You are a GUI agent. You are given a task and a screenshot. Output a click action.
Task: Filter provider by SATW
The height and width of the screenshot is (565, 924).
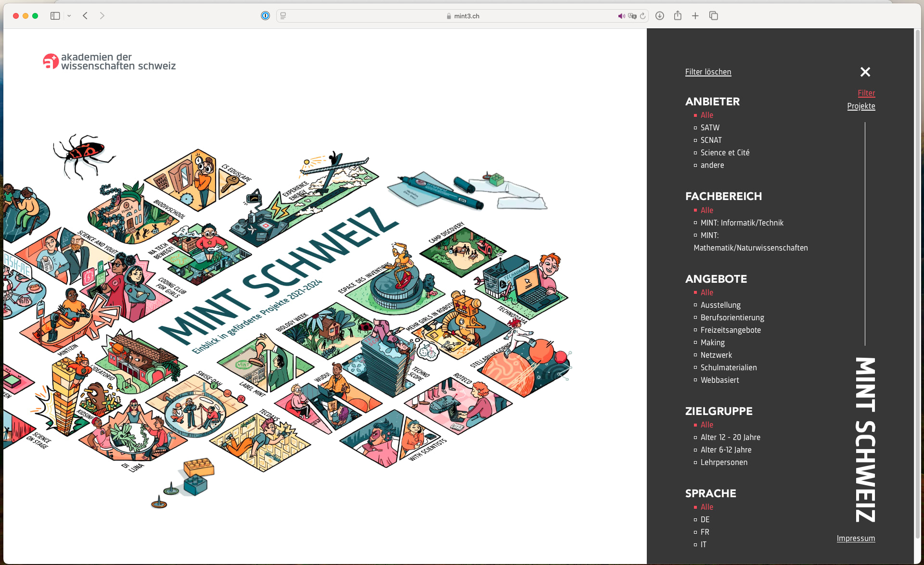(710, 127)
